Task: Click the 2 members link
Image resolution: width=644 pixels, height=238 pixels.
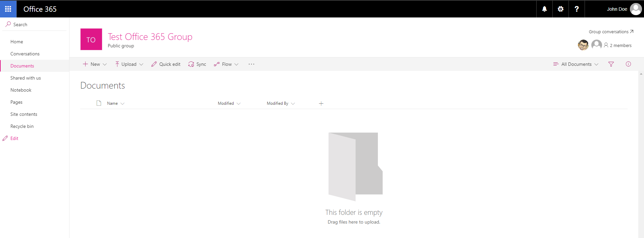Action: (x=621, y=45)
